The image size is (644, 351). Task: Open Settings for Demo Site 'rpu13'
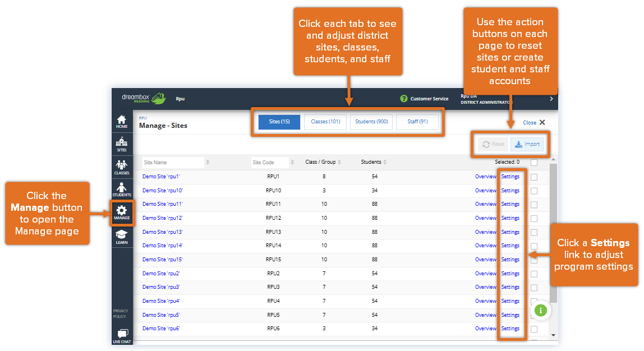pos(510,232)
